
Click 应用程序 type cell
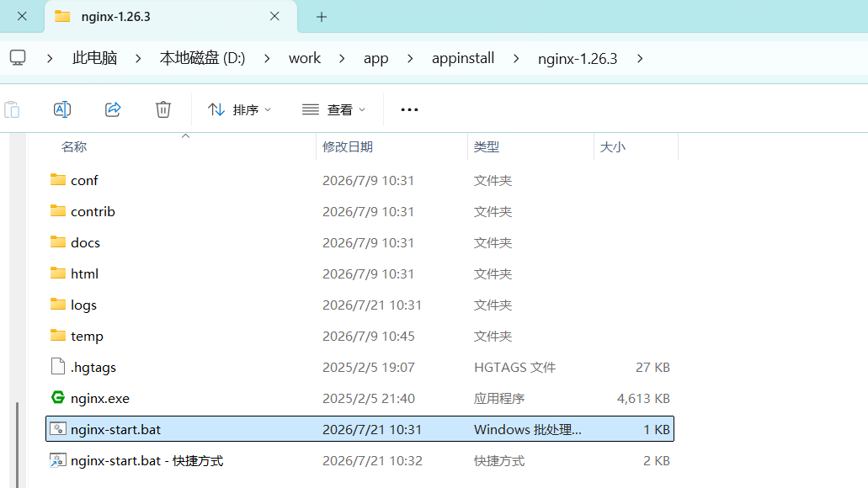499,399
